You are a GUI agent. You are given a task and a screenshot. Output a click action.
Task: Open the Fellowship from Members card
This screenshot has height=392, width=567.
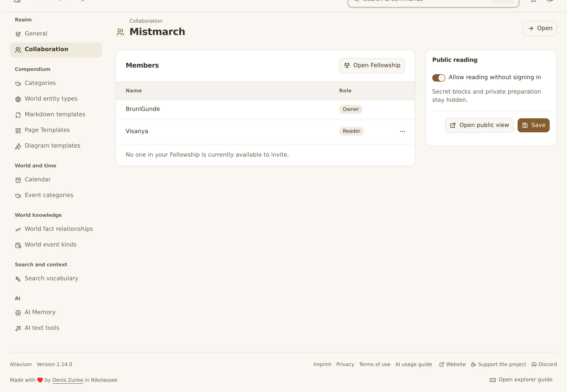click(x=372, y=65)
